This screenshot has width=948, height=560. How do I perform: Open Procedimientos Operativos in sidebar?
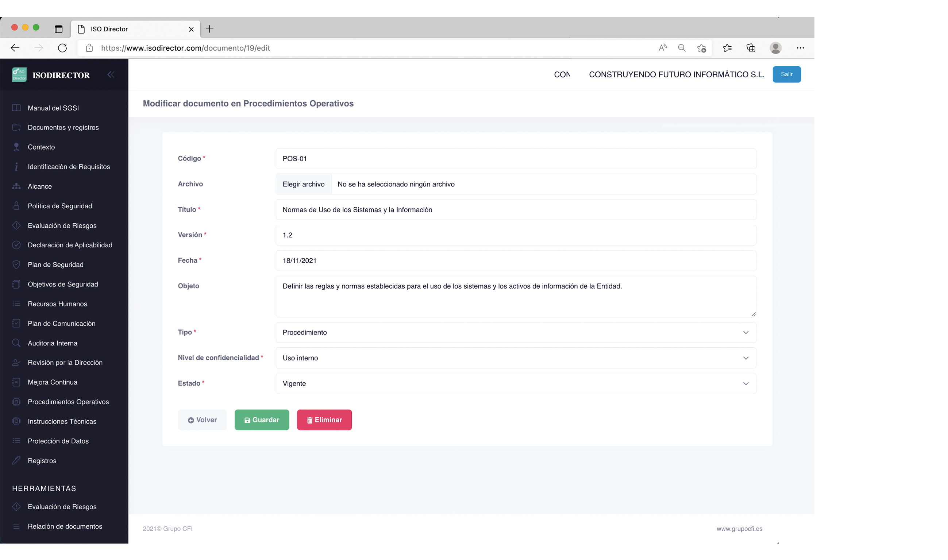pyautogui.click(x=68, y=402)
